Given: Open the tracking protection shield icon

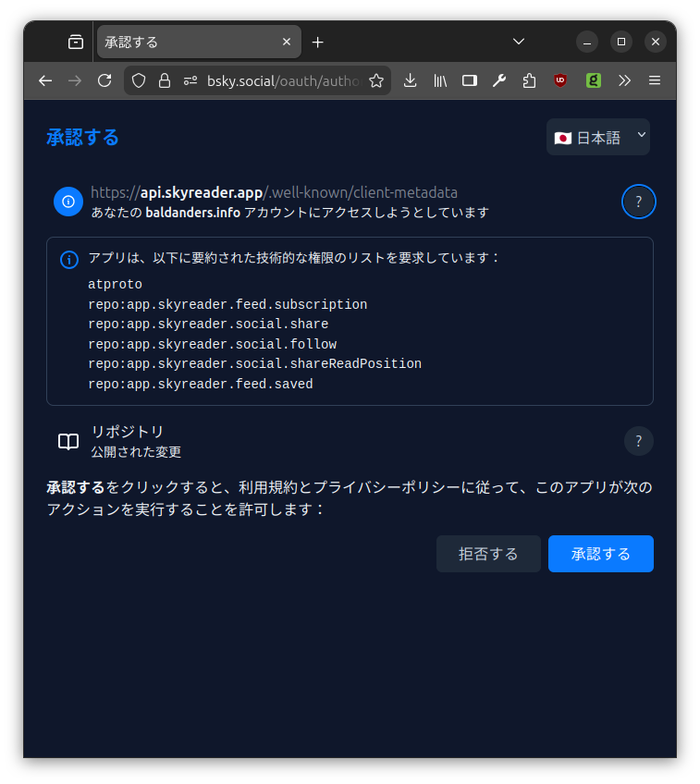Looking at the screenshot, I should point(139,80).
